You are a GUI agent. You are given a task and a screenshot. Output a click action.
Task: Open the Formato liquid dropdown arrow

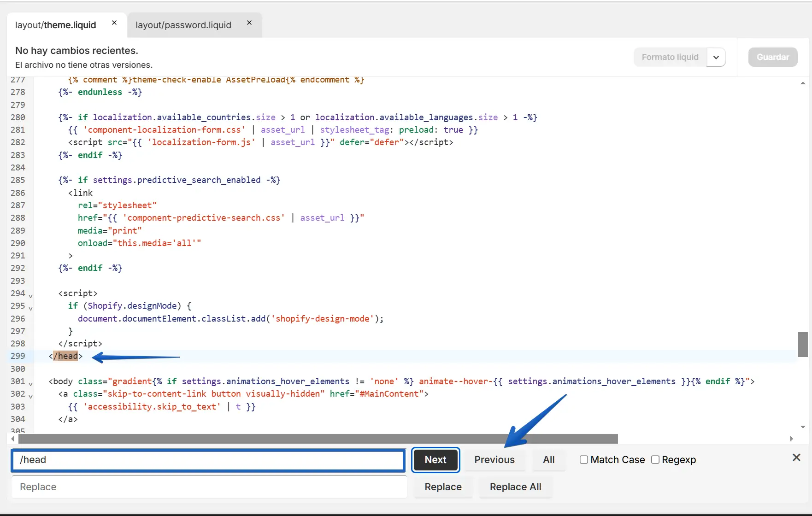(x=716, y=57)
